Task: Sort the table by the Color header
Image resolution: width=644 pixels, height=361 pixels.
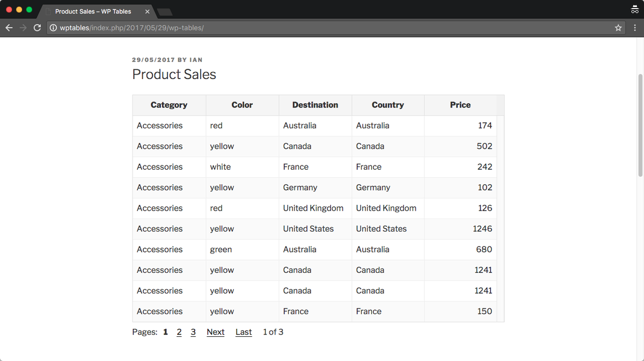Action: [x=242, y=105]
